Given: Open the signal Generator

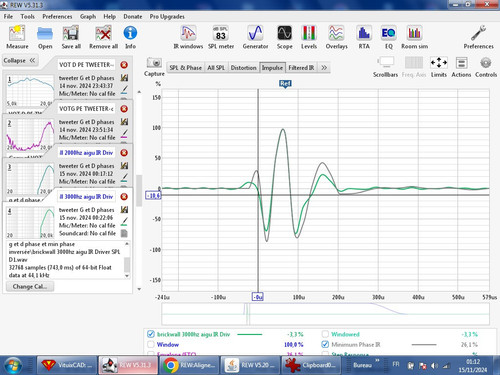Looking at the screenshot, I should click(x=255, y=37).
